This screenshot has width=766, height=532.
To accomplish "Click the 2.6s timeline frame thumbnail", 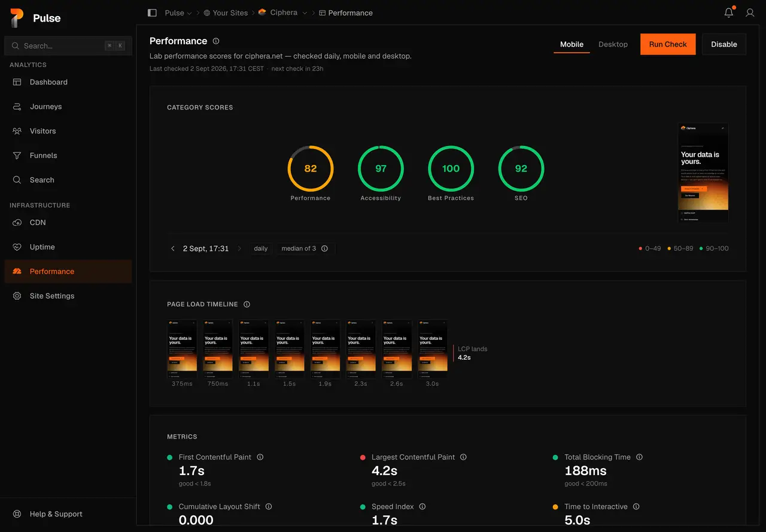I will coord(397,349).
